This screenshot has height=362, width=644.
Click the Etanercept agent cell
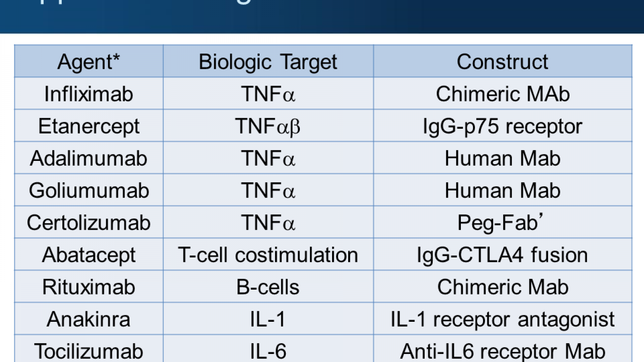click(89, 126)
